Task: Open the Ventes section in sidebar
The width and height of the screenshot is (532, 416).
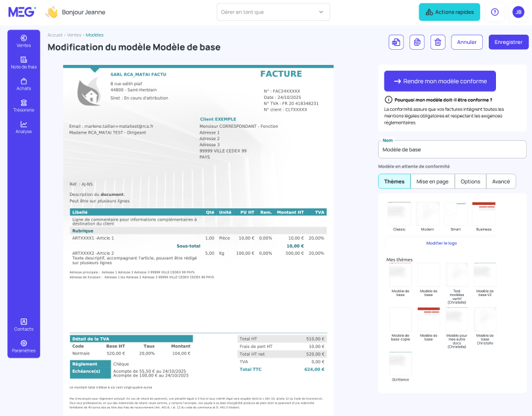Action: [x=24, y=41]
